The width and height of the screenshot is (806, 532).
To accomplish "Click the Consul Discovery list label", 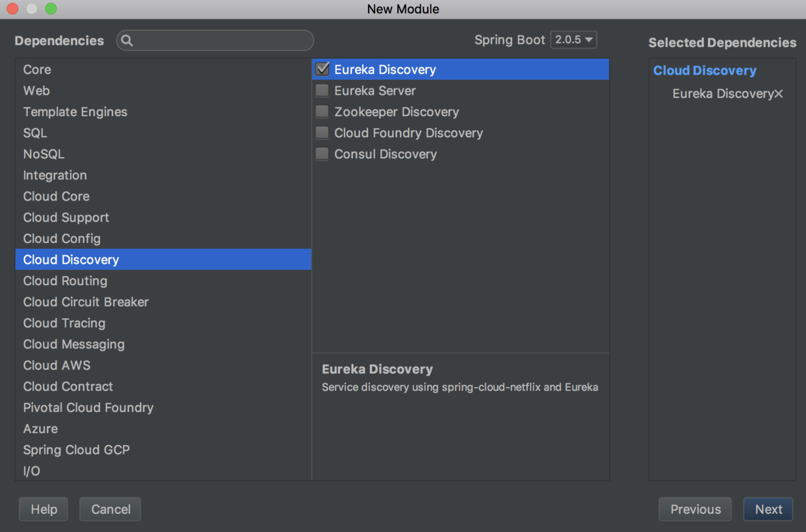I will (x=385, y=154).
